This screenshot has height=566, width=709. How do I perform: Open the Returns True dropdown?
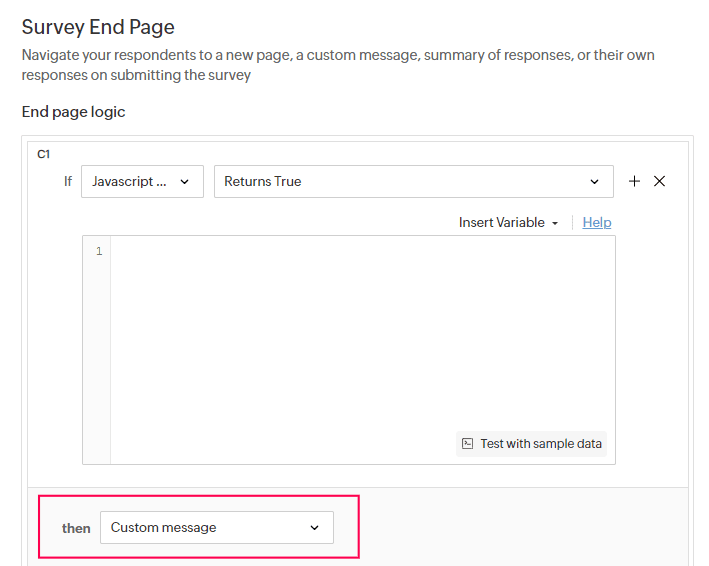pos(413,181)
